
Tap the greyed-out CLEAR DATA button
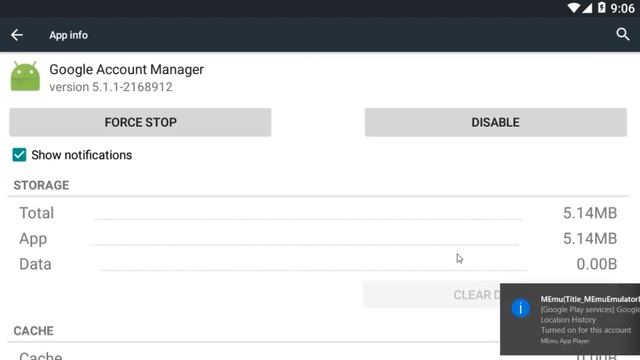tap(432, 294)
